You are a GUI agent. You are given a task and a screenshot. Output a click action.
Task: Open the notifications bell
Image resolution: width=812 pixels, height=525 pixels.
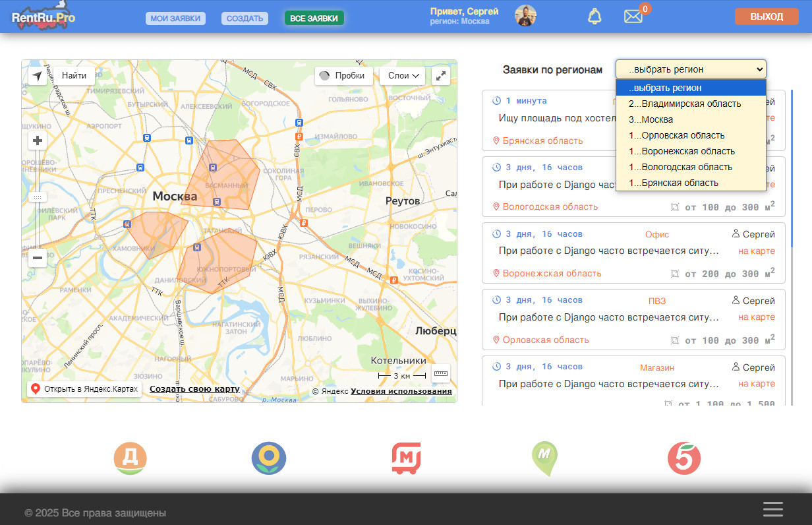pos(594,16)
